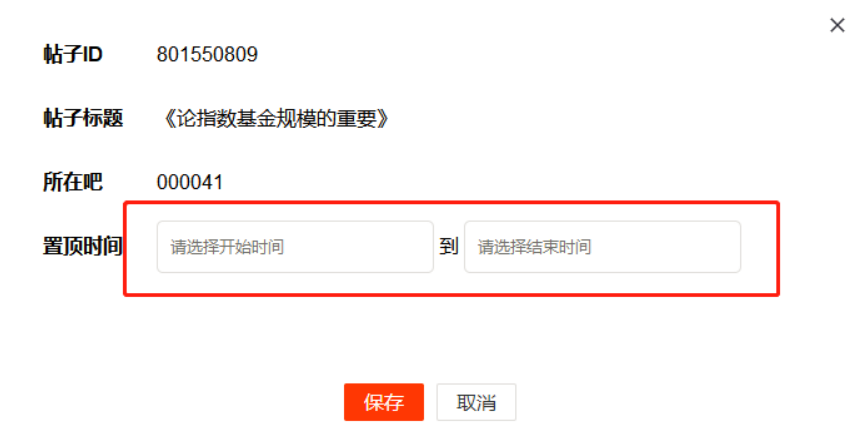The image size is (863, 429).
Task: Close the pin post dialog with X
Action: 837,25
